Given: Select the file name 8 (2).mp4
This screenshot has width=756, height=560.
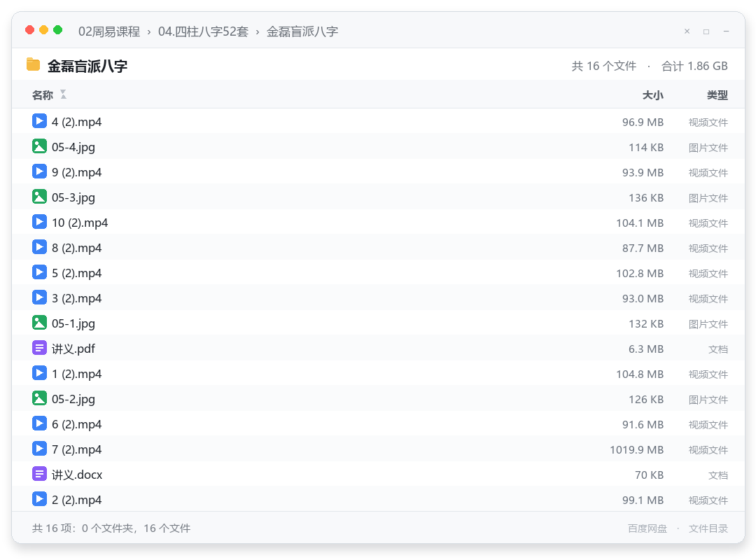Looking at the screenshot, I should [x=77, y=248].
